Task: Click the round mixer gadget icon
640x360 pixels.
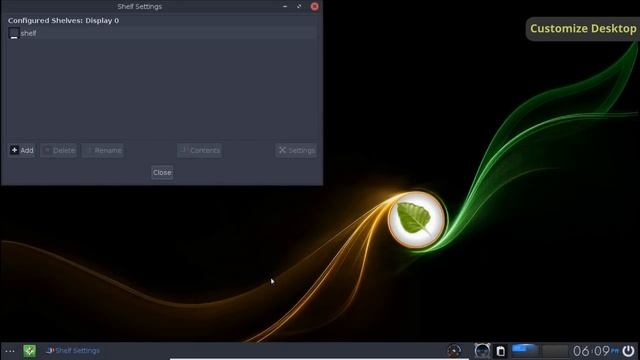Action: (x=482, y=351)
